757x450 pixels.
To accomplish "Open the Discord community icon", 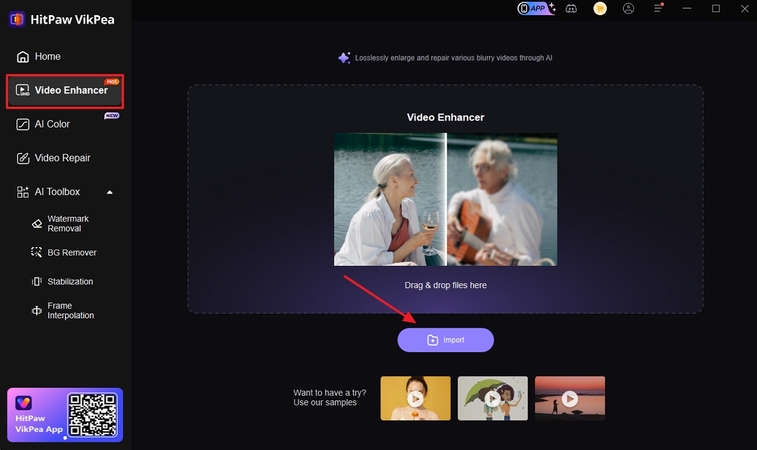I will coord(571,9).
